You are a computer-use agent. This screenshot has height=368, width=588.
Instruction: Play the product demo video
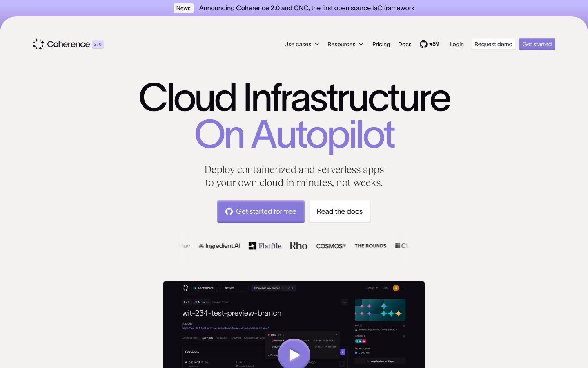tap(294, 354)
